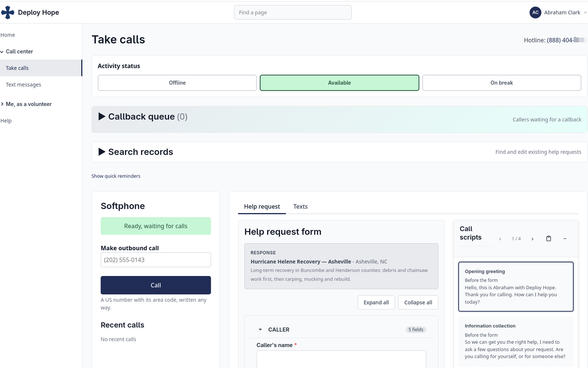Click the '5 fields' badge

click(x=416, y=330)
